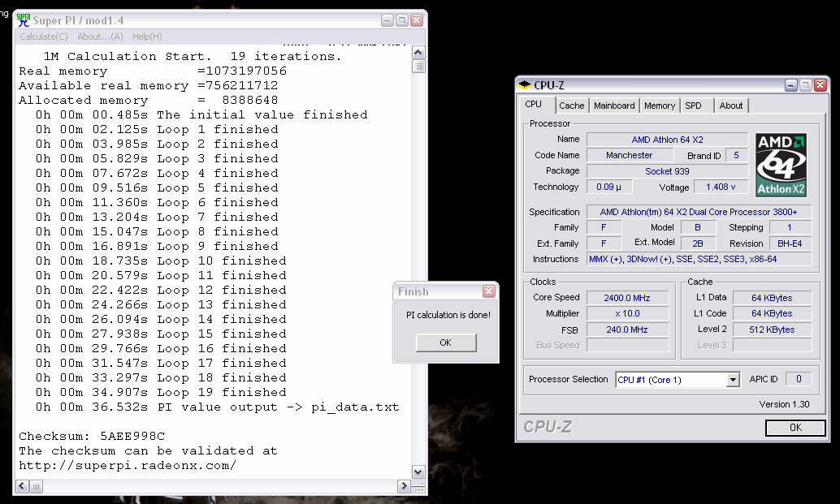Click the Multiplier value 'x 10.0'
The image size is (840, 504).
point(627,313)
